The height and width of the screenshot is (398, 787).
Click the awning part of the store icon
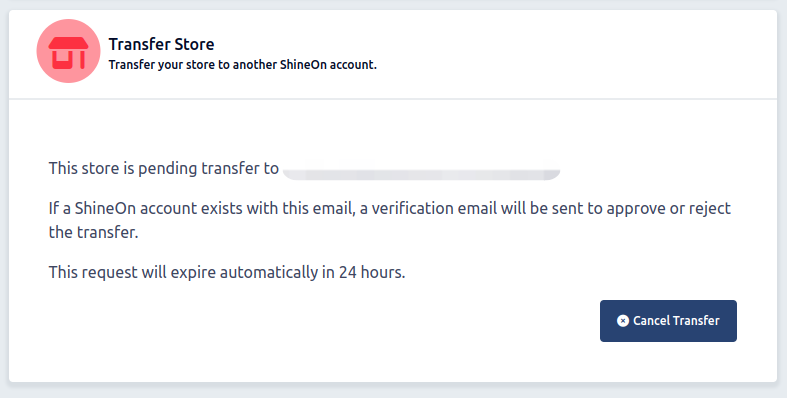[x=68, y=43]
